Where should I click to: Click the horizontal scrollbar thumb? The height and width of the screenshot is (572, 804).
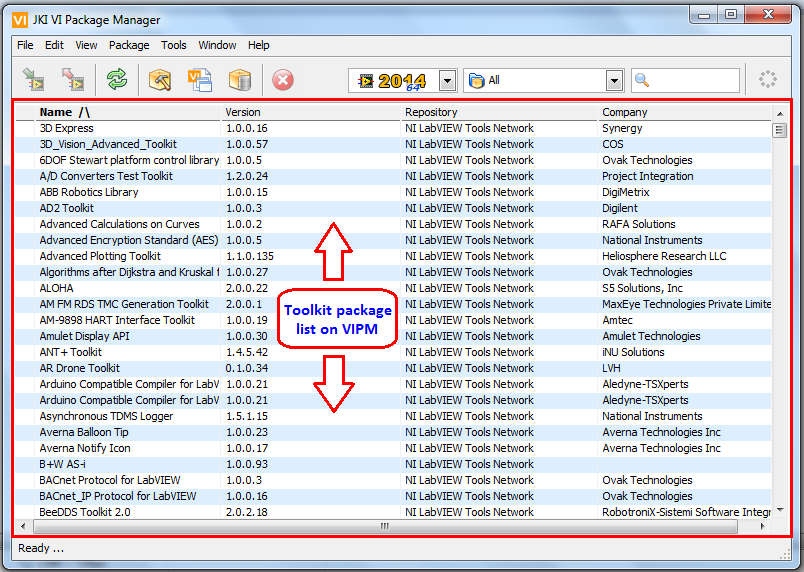pos(385,526)
